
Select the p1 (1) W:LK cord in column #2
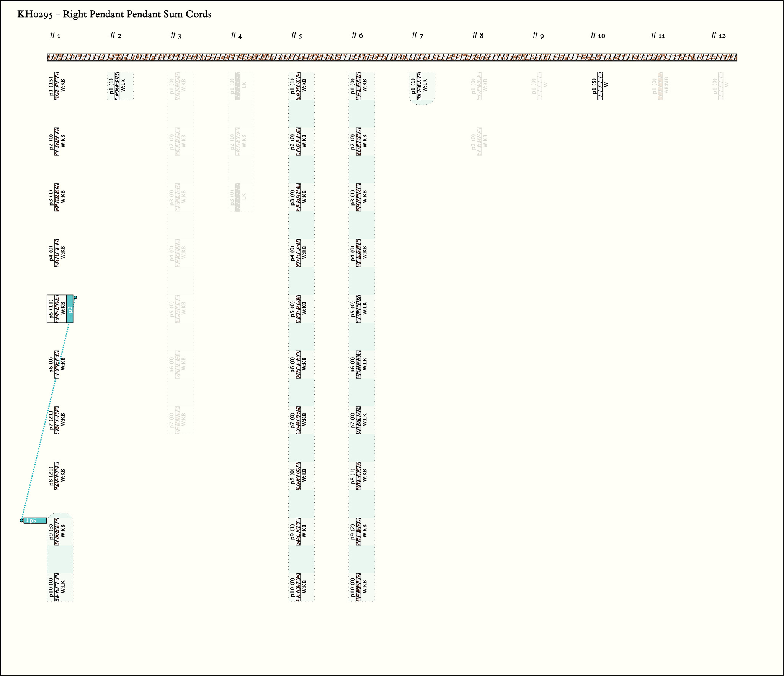click(117, 86)
